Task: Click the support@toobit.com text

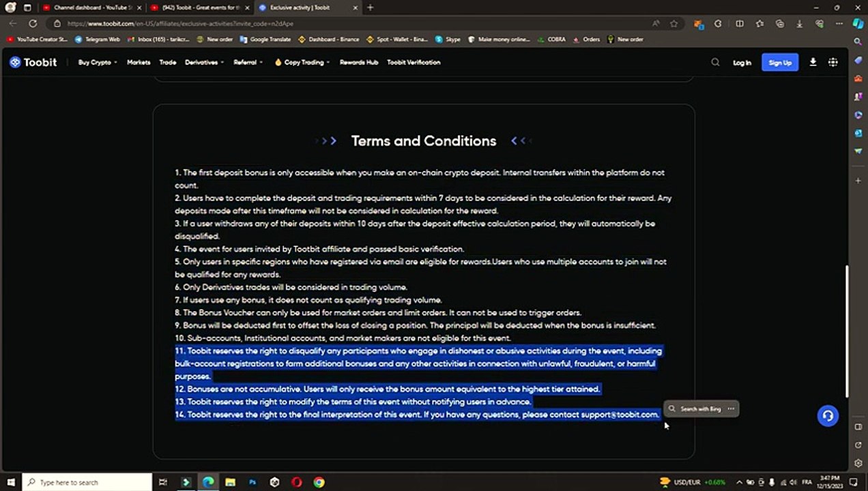Action: 620,415
